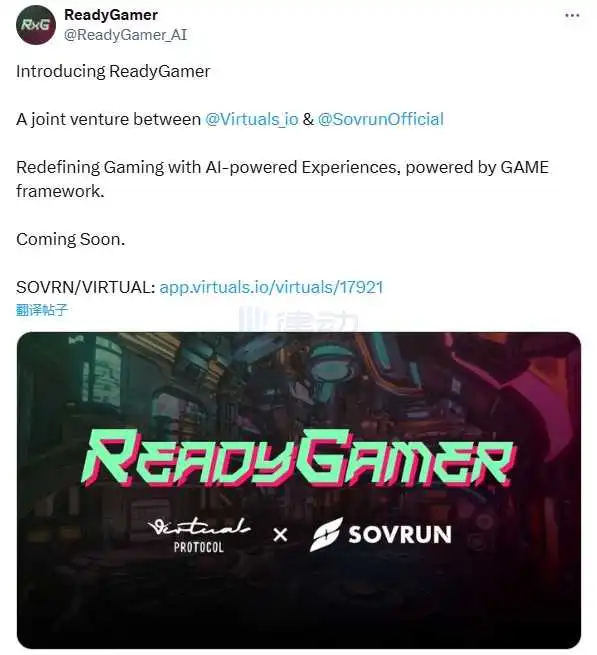Click the Virtual Protocol logo in banner
Screen dimensions: 597x655
click(199, 535)
